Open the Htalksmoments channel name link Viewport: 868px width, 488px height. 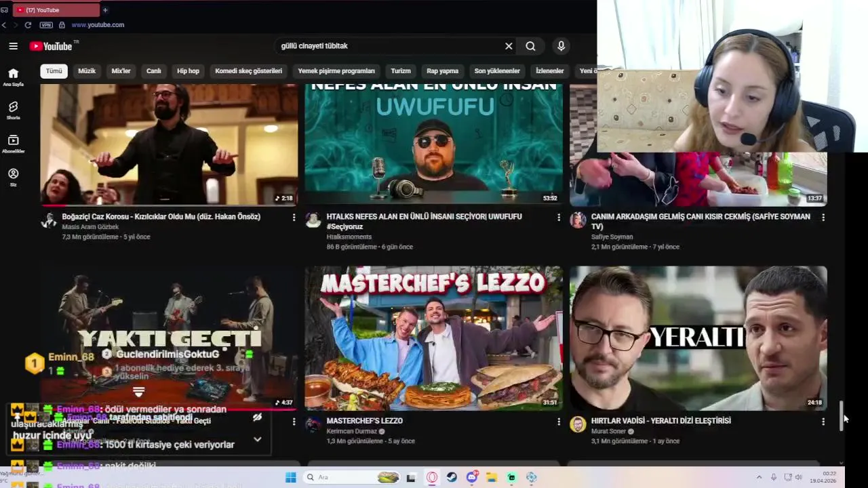pos(349,237)
